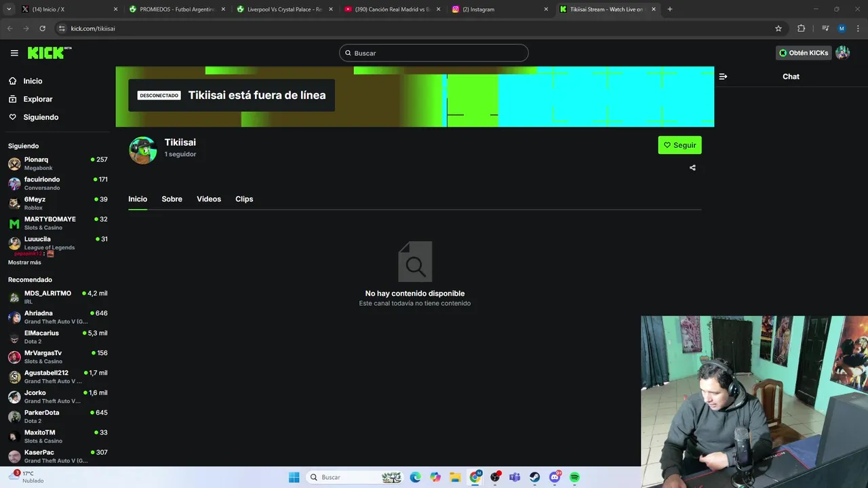Open a new browser tab
The height and width of the screenshot is (488, 868).
point(670,9)
